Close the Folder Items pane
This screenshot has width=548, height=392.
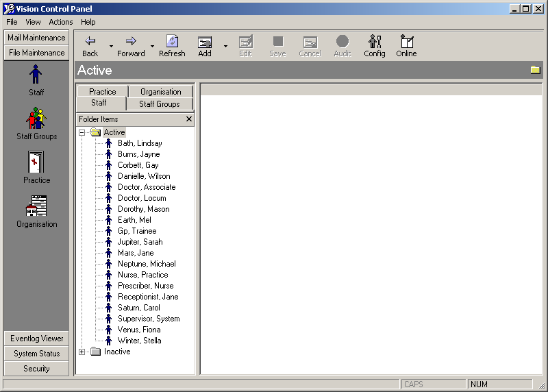click(x=189, y=119)
